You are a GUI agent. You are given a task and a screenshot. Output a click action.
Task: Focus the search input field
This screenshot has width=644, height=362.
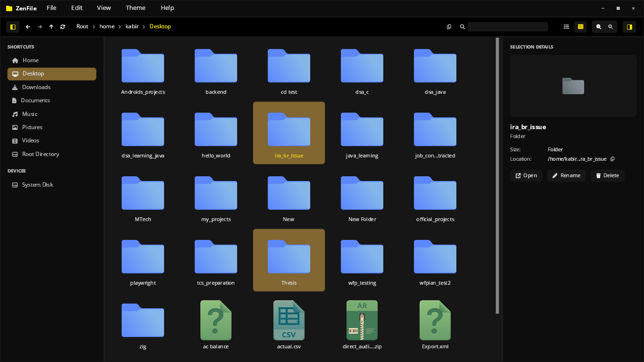508,27
